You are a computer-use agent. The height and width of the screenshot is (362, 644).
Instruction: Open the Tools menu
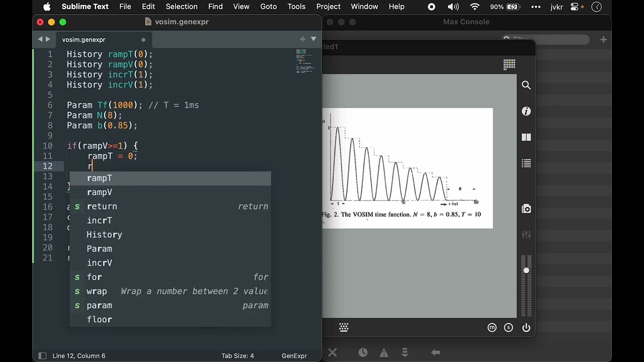click(296, 7)
